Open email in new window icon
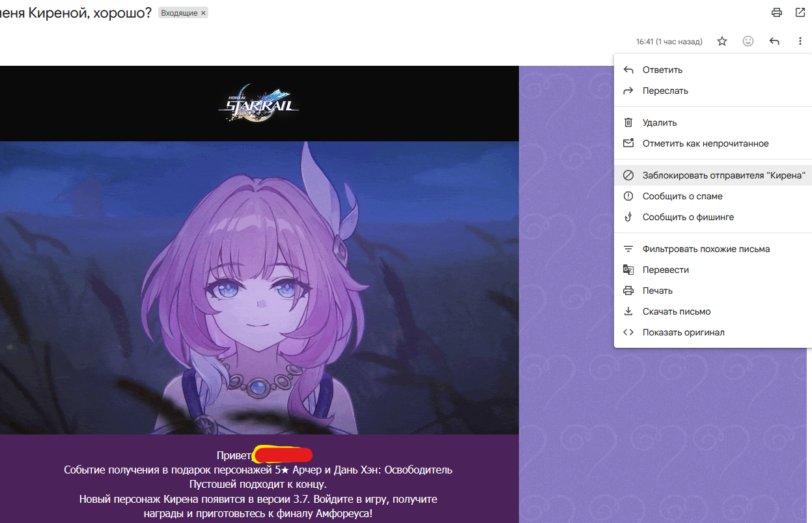The image size is (812, 523). coord(800,12)
